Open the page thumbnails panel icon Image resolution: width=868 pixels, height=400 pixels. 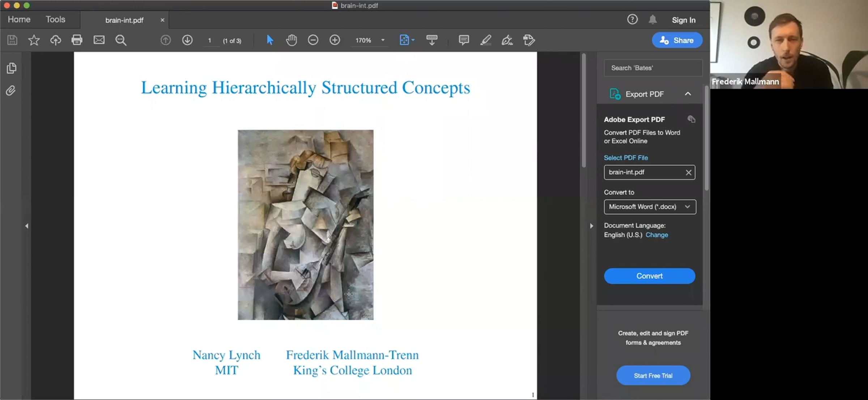click(x=12, y=68)
